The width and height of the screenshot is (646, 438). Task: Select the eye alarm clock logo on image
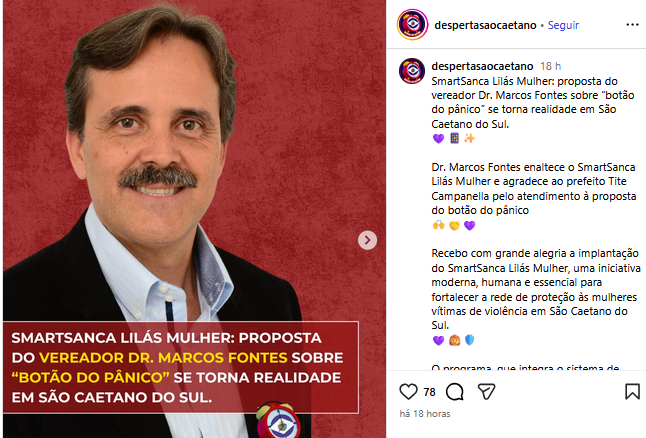pyautogui.click(x=279, y=420)
